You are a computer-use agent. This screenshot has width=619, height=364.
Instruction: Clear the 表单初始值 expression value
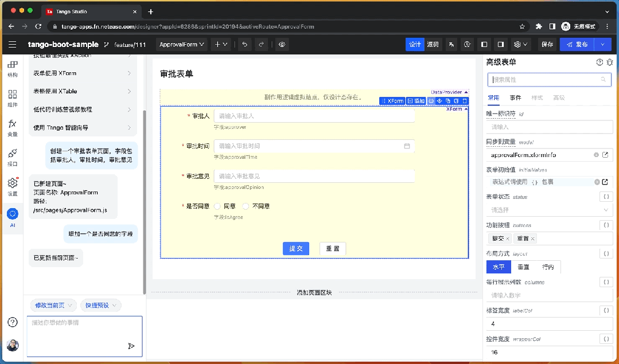597,182
